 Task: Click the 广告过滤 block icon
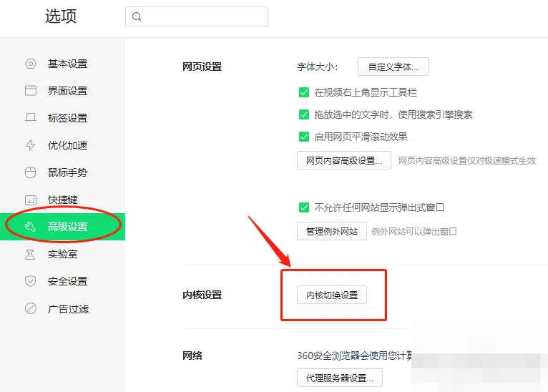point(31,308)
